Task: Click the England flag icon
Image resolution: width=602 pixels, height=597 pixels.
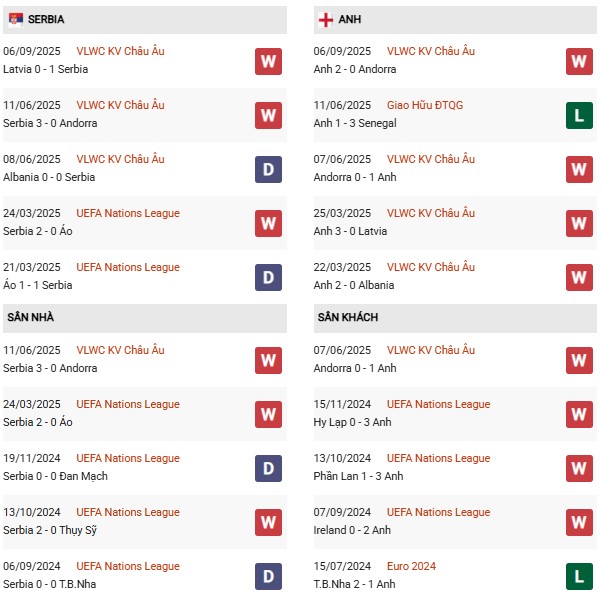Action: [325, 19]
